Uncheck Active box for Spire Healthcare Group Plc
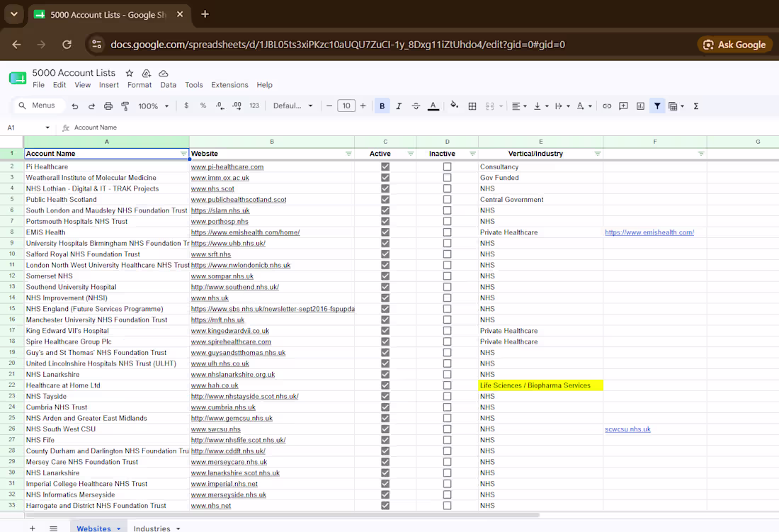The width and height of the screenshot is (779, 532). click(385, 341)
